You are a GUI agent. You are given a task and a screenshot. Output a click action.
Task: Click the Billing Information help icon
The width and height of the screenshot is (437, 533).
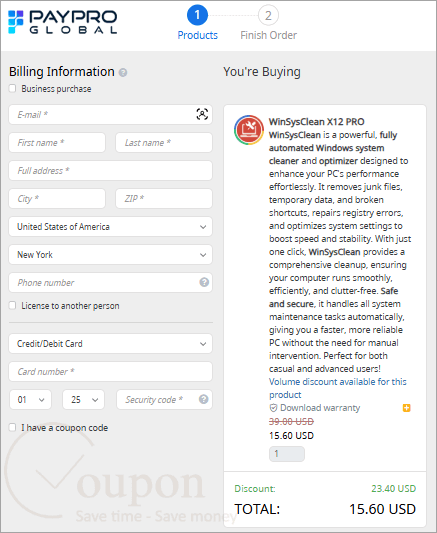pyautogui.click(x=123, y=72)
